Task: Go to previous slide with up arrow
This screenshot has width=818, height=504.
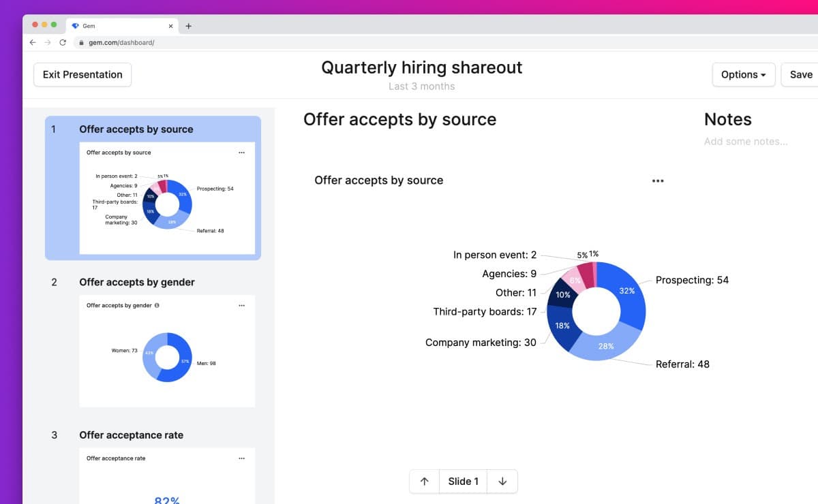Action: point(424,482)
